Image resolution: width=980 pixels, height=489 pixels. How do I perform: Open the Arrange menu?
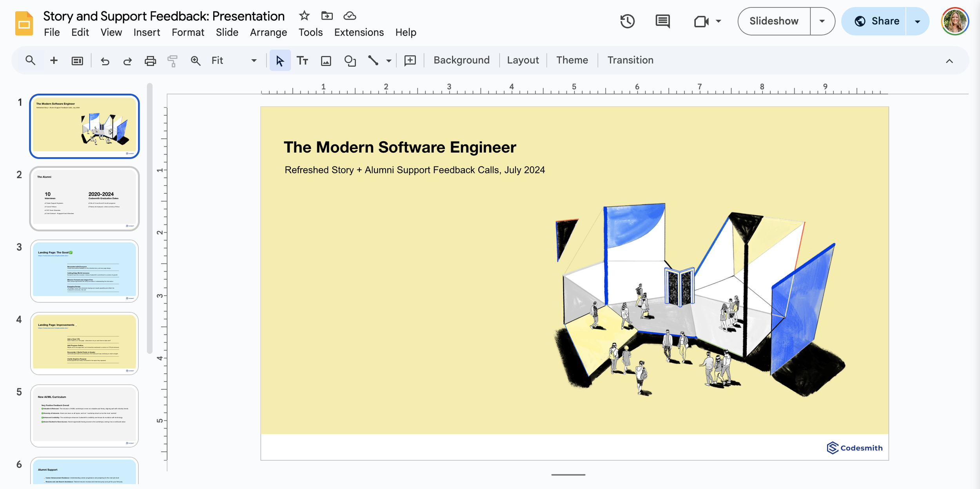click(x=268, y=33)
